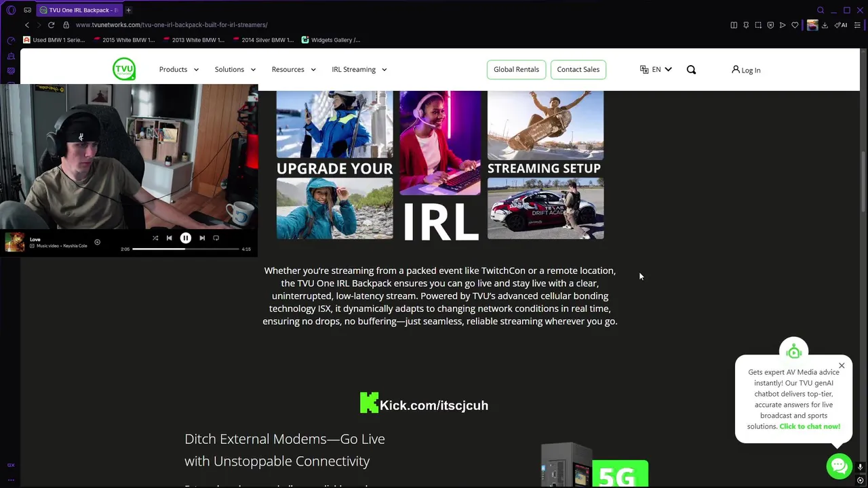This screenshot has width=868, height=488.
Task: Take a snapshot with the capture icon
Action: click(758, 25)
